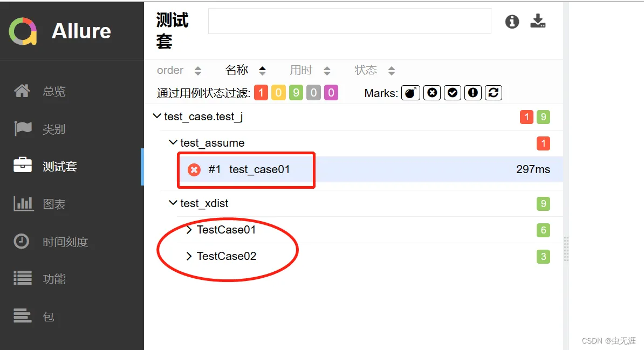Toggle the yellow broken status filter
This screenshot has height=350, width=644.
(x=278, y=93)
